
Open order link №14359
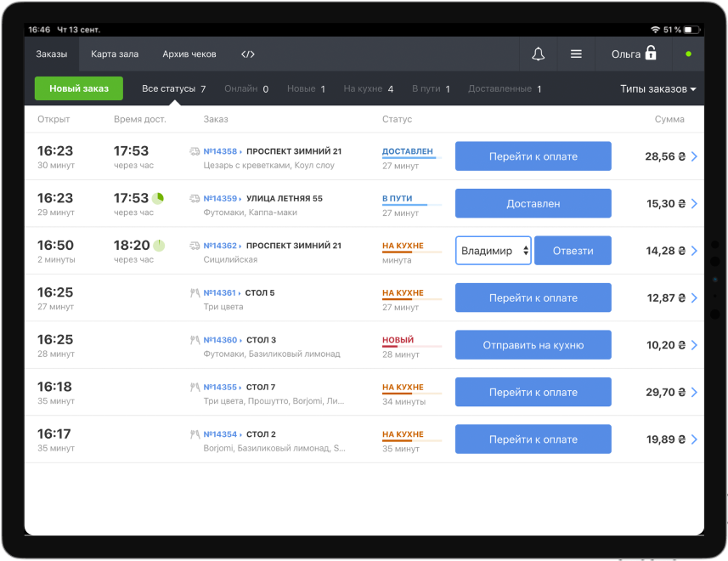coord(223,198)
